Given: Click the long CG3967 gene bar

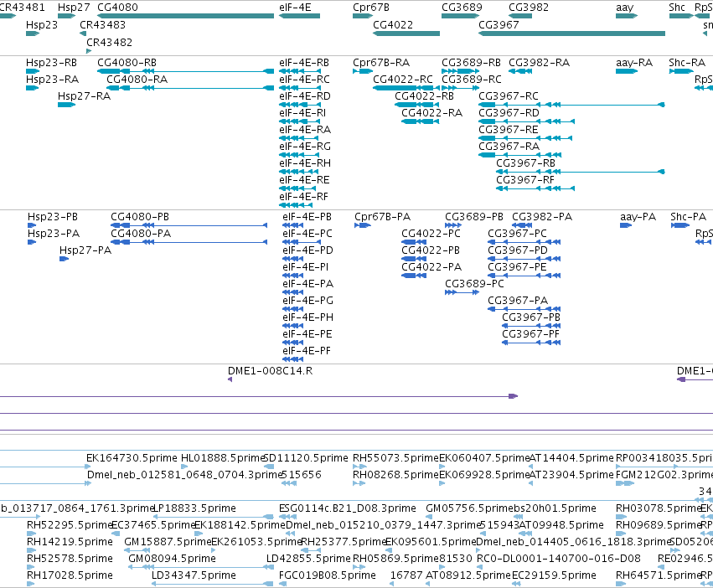Looking at the screenshot, I should coord(571,34).
